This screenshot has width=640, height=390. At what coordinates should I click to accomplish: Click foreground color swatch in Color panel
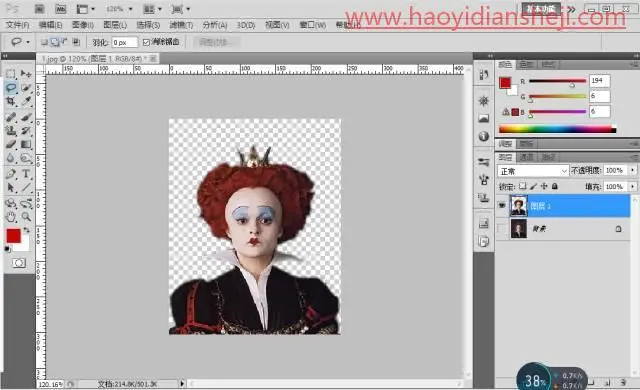505,83
